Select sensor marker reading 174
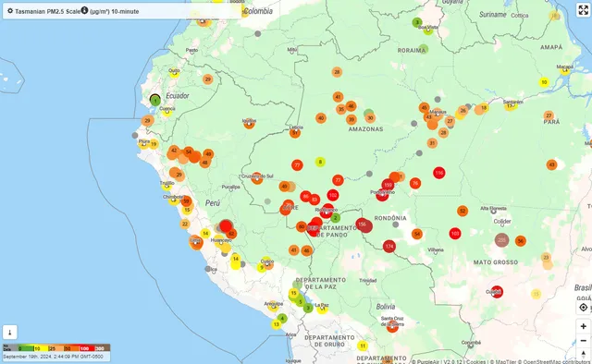The height and width of the screenshot is (364, 592). click(x=389, y=247)
